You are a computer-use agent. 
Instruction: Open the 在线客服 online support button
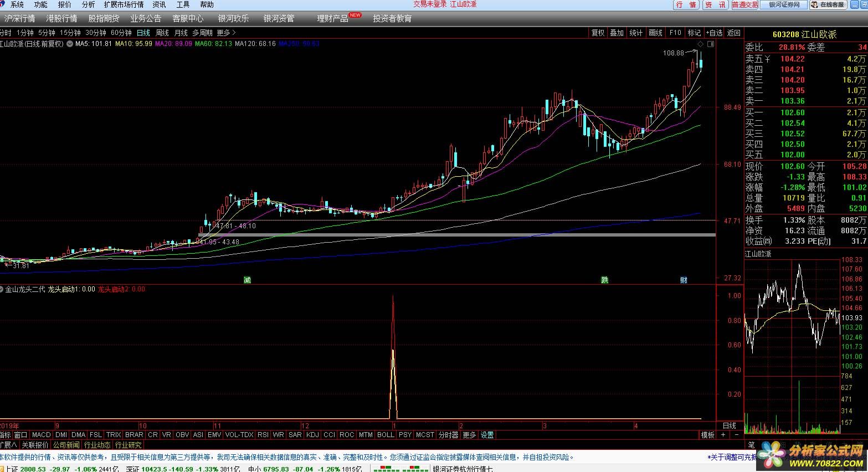coord(829,4)
